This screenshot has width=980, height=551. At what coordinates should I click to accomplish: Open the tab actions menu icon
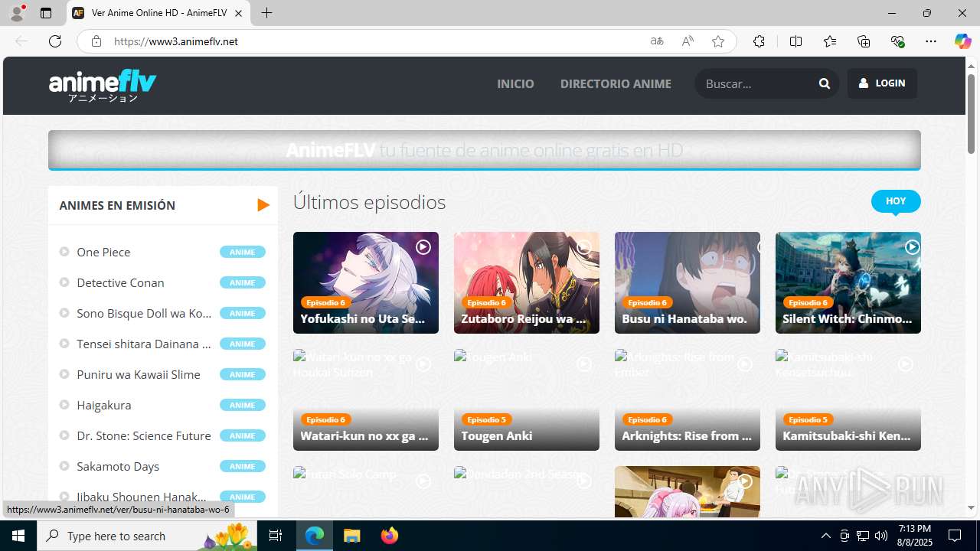pos(46,13)
